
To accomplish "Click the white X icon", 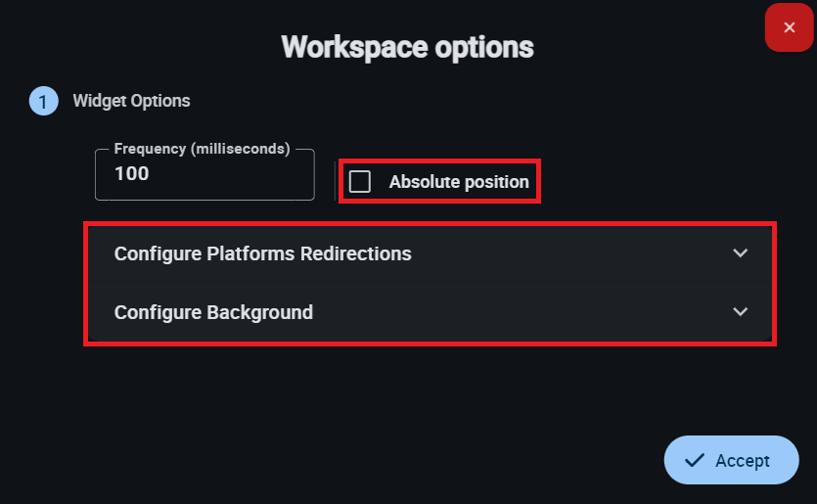I will pos(790,27).
